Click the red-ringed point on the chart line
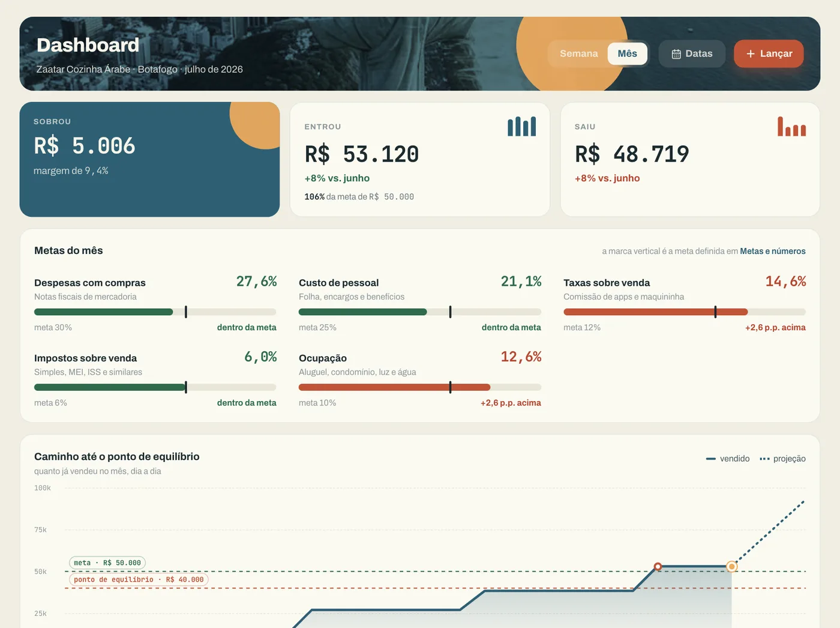This screenshot has width=840, height=628. 658,566
